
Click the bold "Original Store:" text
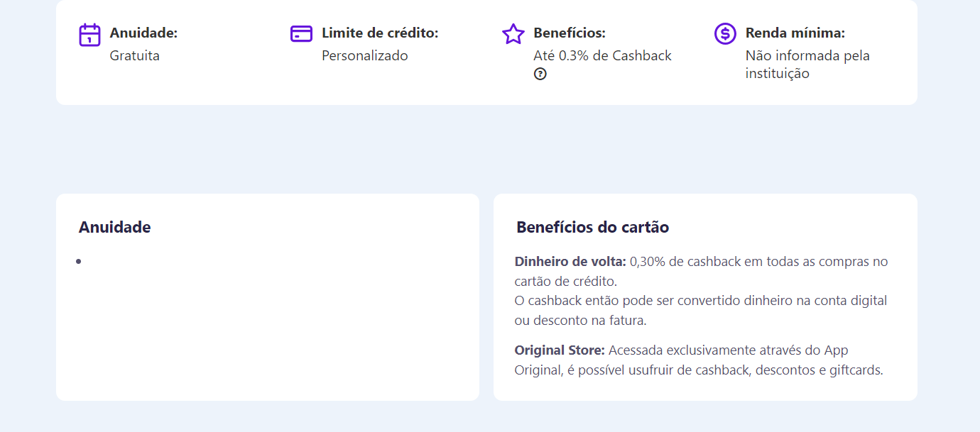pos(560,350)
